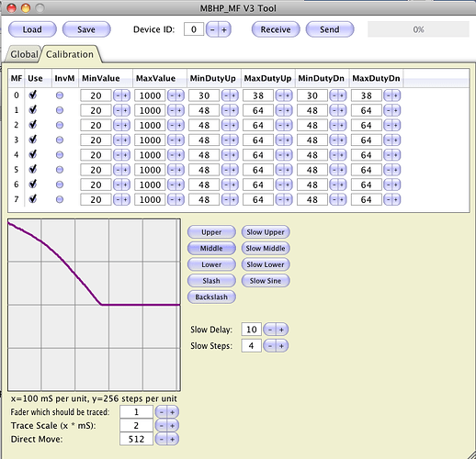Increase the traced fader number
Image resolution: width=476 pixels, height=459 pixels.
point(173,412)
